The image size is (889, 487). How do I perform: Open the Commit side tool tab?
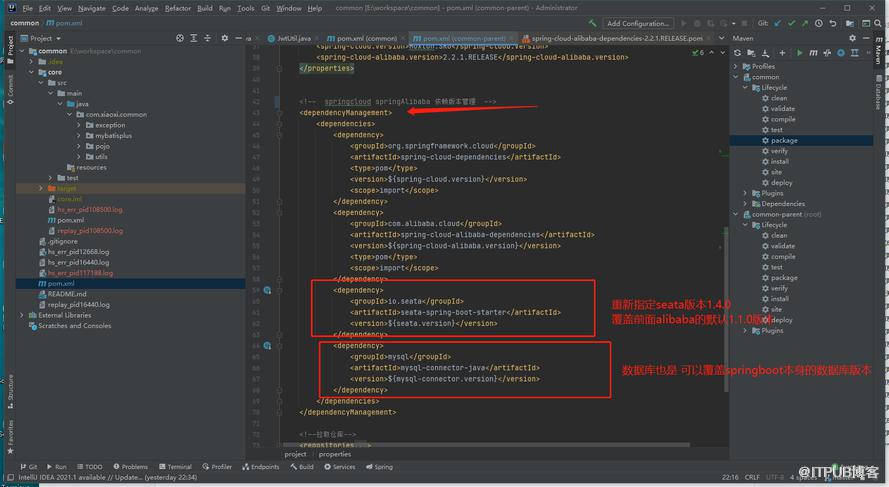[10, 90]
